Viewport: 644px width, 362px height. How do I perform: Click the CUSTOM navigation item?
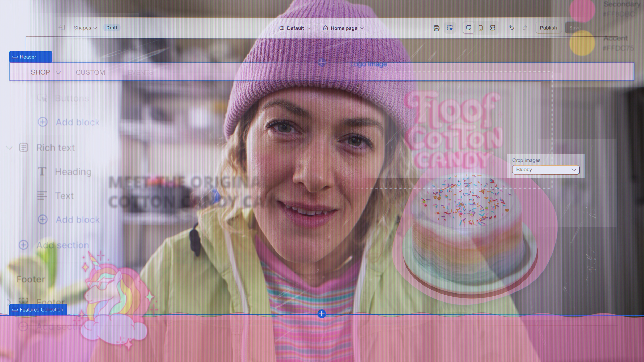[90, 72]
